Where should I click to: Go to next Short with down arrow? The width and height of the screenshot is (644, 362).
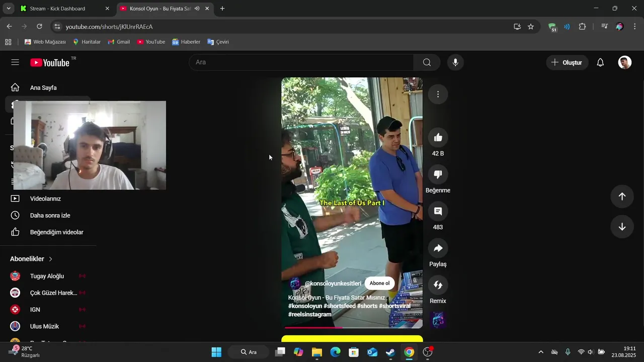coord(622,227)
